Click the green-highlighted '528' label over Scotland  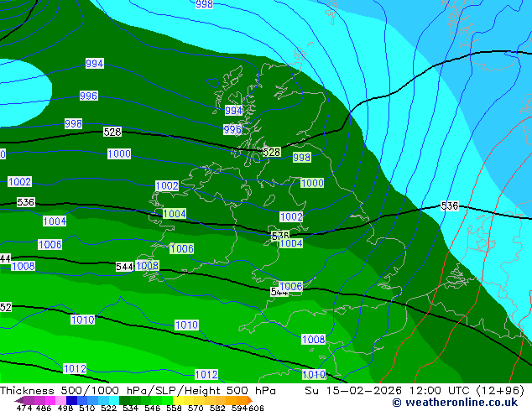point(272,152)
